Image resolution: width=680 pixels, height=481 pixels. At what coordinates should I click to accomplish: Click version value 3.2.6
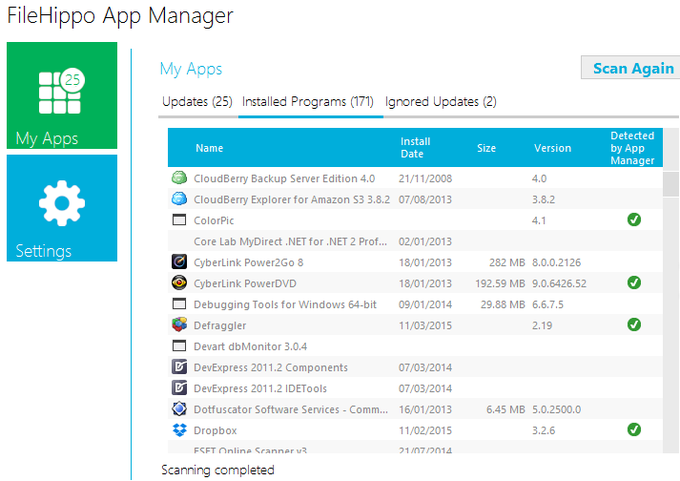(543, 431)
